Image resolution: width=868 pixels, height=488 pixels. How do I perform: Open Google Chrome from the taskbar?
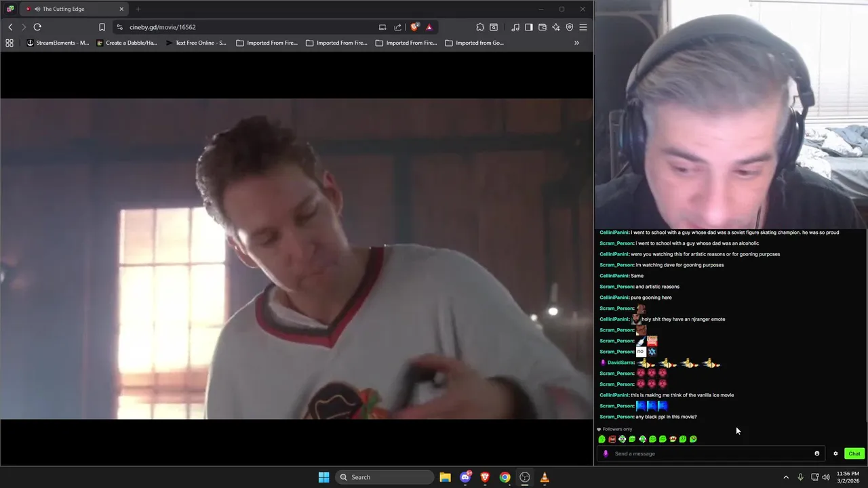(505, 477)
